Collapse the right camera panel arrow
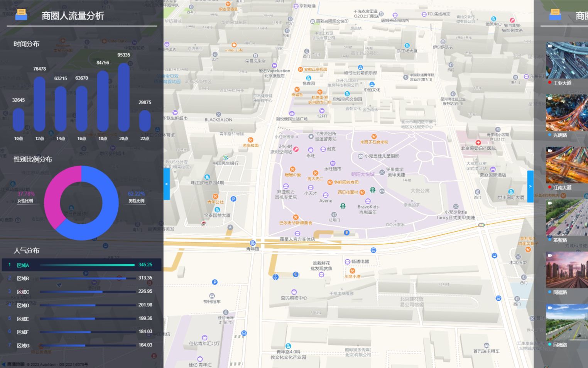588x368 pixels. (x=530, y=187)
